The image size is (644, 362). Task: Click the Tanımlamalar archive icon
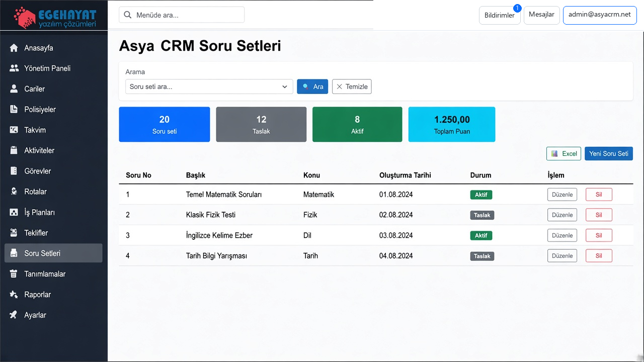(14, 274)
